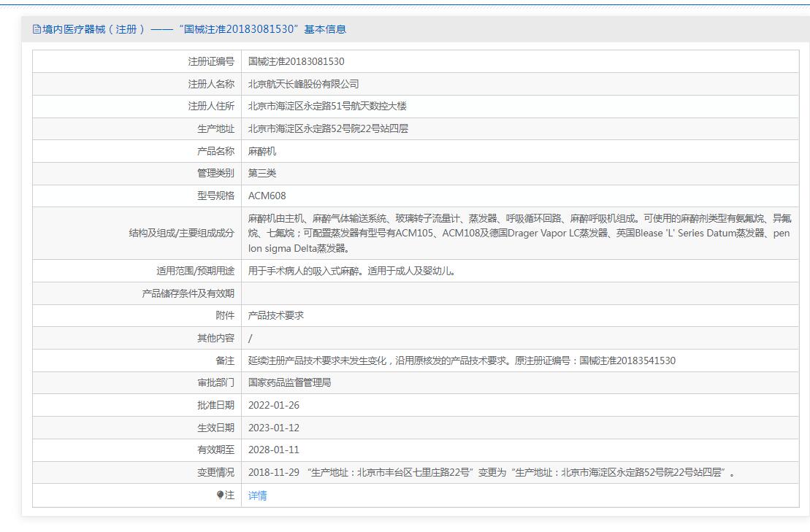Click the management category value 第三类

coord(262,173)
